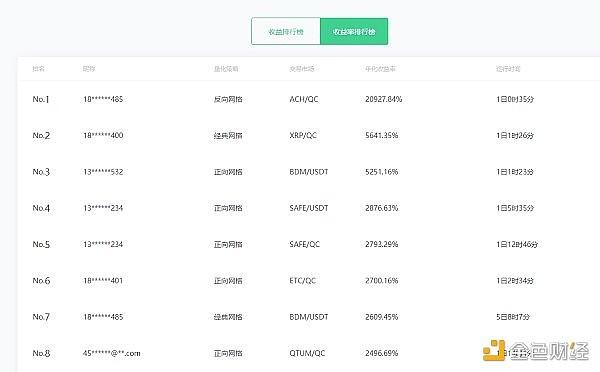The height and width of the screenshot is (372, 600).
Task: Click the SAFE/USDT market in No.4
Action: 309,208
